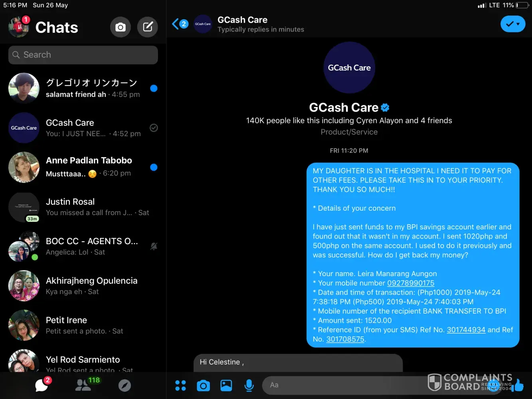Open Justin Rosal chat
This screenshot has height=399, width=532.
pos(83,207)
